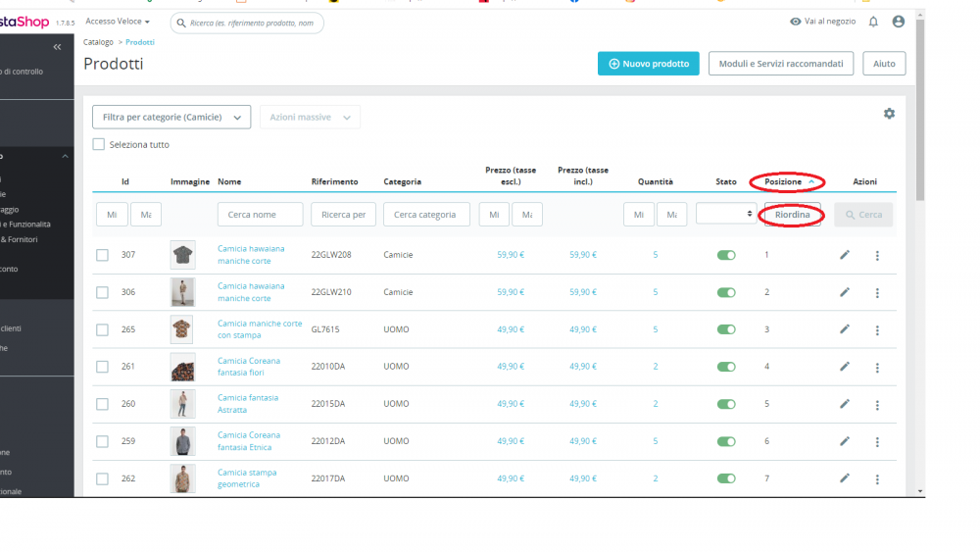This screenshot has width=980, height=552.
Task: Edit product 260 with pencil icon
Action: 845,404
